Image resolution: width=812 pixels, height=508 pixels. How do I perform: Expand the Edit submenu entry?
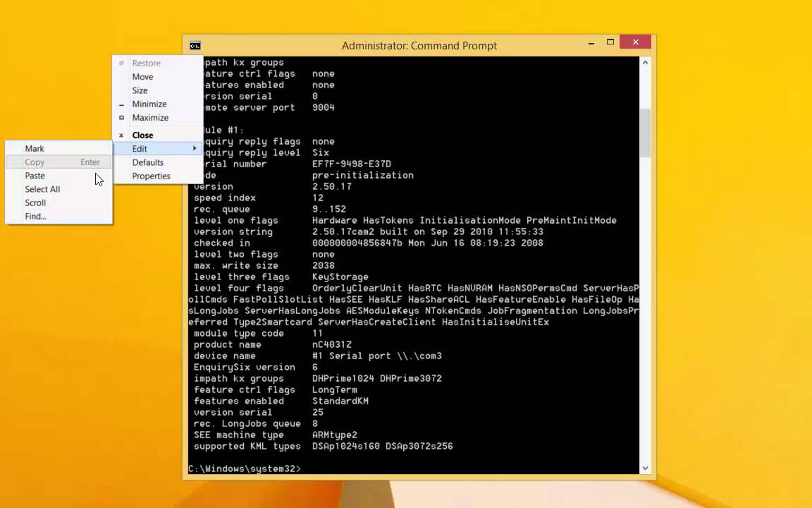(x=158, y=149)
